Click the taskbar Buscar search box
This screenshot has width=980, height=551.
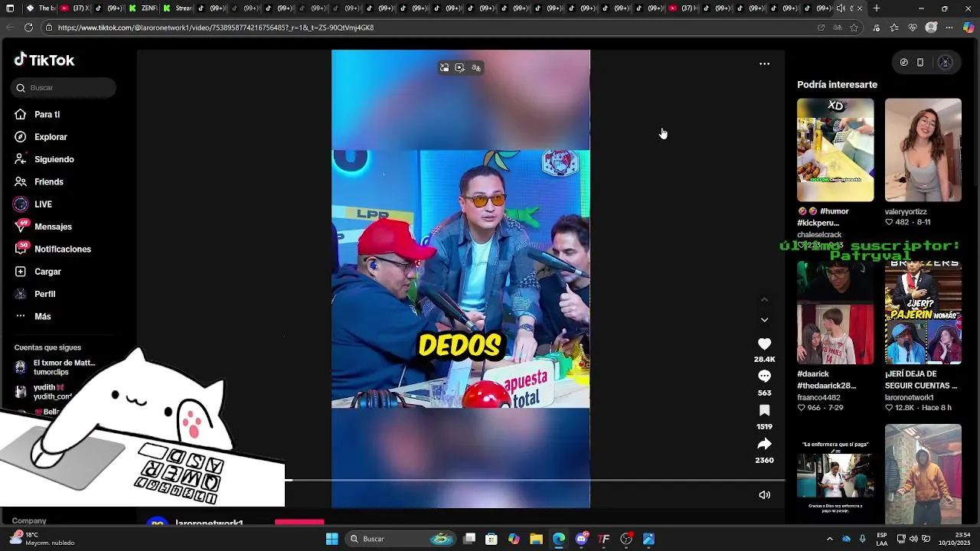click(401, 540)
